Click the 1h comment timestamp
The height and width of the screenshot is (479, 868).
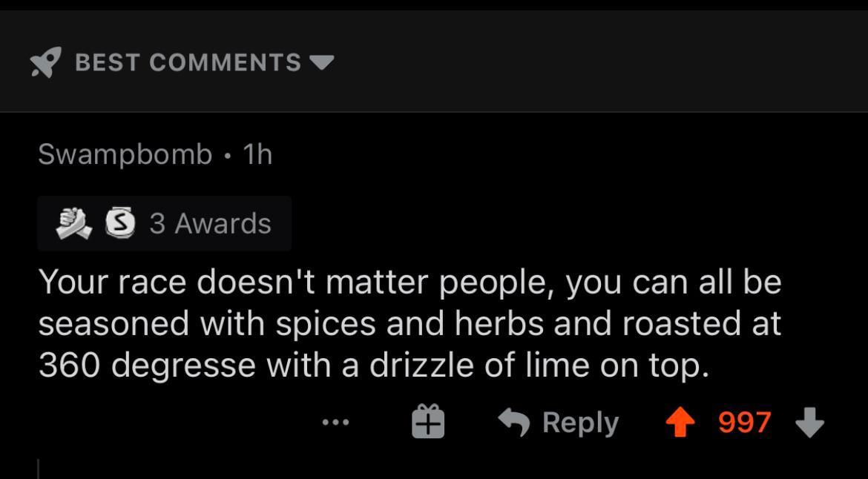pyautogui.click(x=257, y=153)
